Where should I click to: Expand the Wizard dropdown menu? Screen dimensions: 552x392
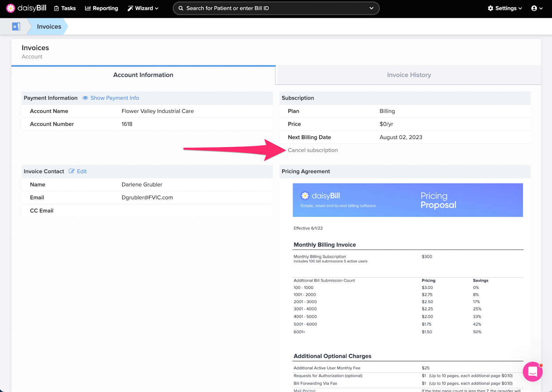(x=156, y=8)
